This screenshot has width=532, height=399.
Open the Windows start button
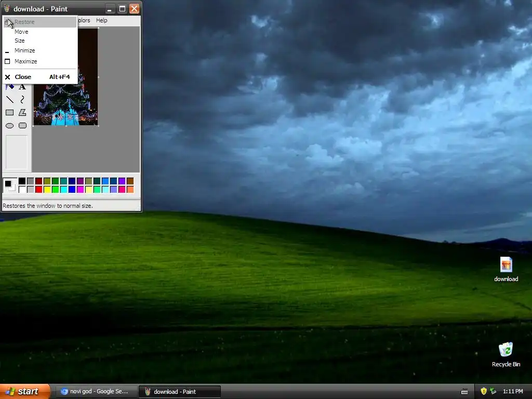tap(25, 391)
